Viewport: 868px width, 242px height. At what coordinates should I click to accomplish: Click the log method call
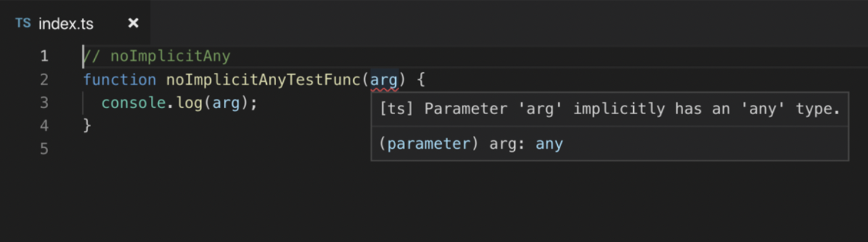click(x=189, y=103)
